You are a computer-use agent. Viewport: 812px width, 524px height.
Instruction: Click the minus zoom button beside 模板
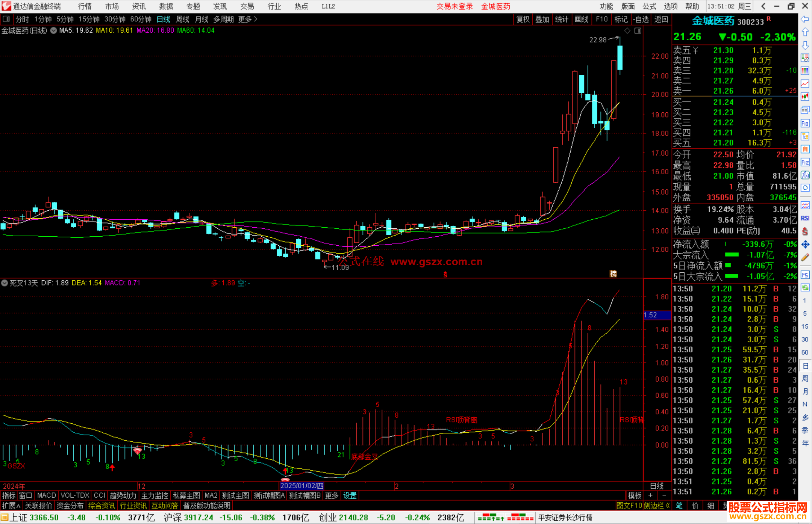coord(664,495)
